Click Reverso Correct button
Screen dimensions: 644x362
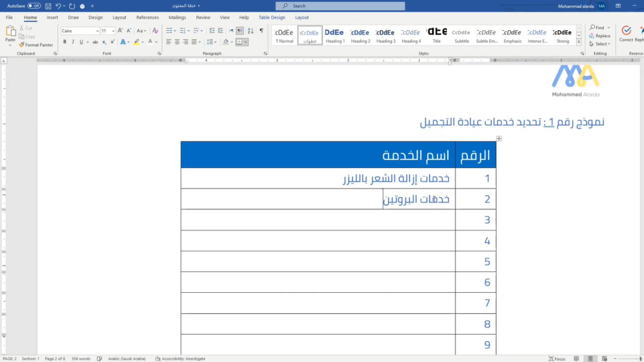click(x=626, y=34)
